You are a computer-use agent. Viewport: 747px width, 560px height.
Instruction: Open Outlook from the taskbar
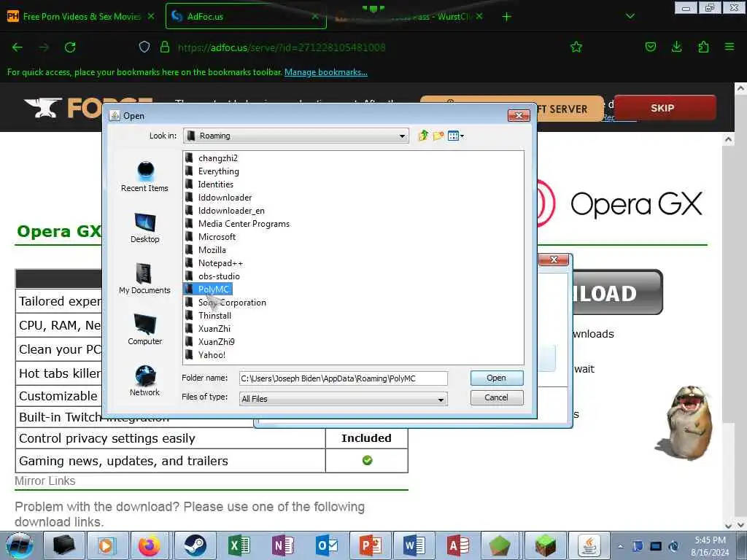[326, 545]
